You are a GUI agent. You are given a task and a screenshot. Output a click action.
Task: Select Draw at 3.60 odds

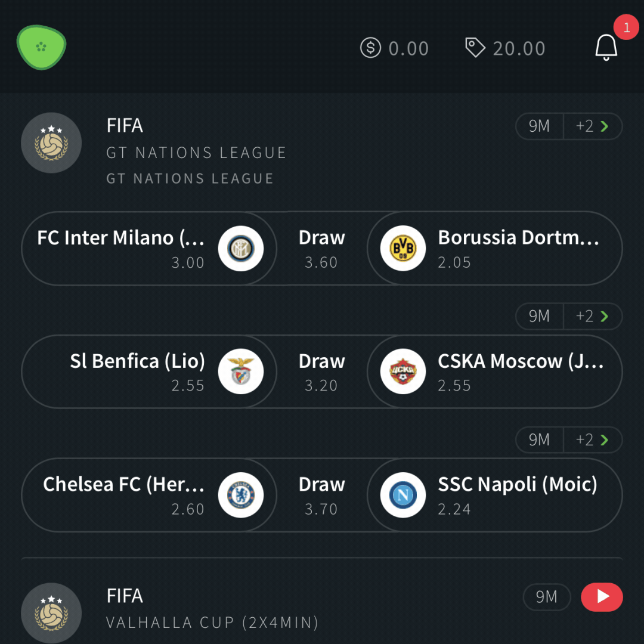pyautogui.click(x=321, y=248)
